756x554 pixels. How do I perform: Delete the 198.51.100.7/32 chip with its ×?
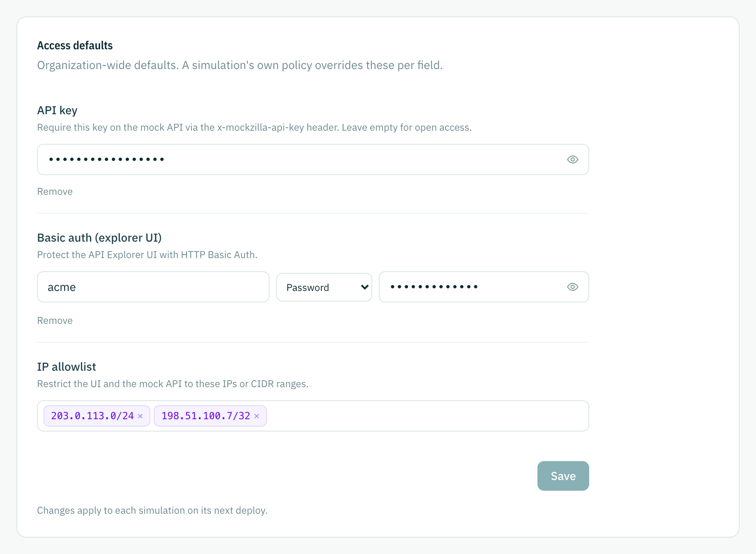pos(257,416)
